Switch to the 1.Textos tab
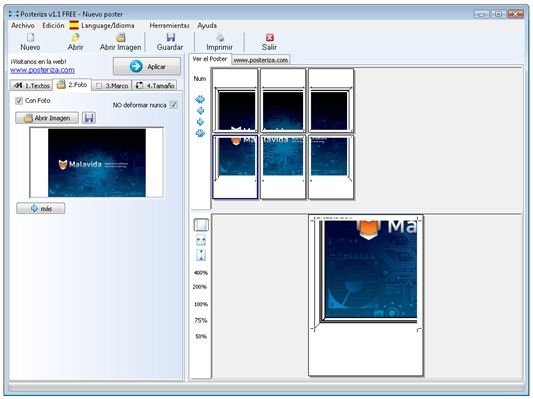 (x=31, y=85)
